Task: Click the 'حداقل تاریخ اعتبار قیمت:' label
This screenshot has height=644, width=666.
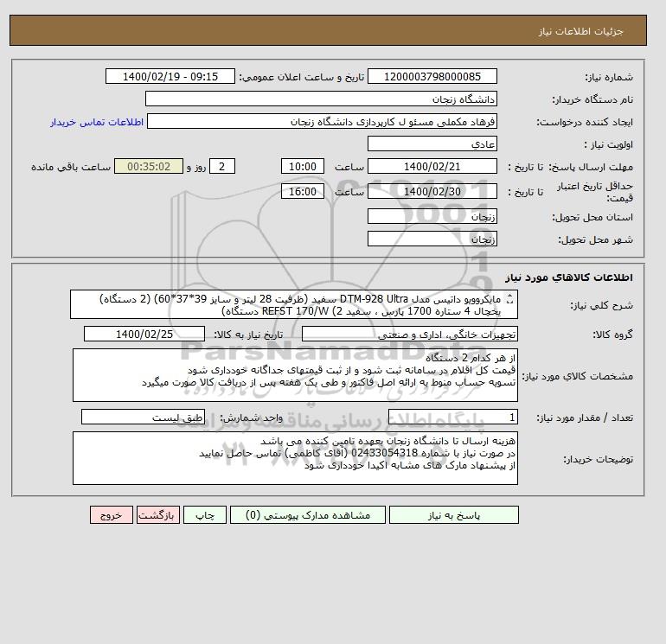Action: pyautogui.click(x=595, y=192)
